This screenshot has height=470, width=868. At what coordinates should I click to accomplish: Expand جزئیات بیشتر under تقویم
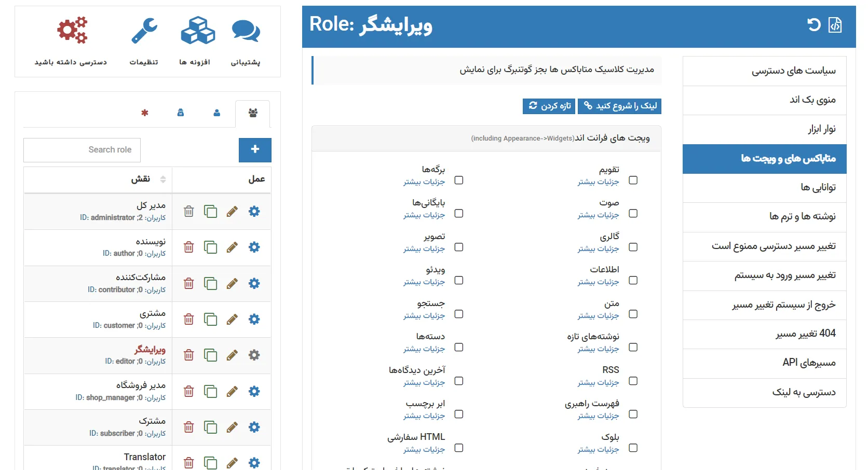click(x=598, y=182)
